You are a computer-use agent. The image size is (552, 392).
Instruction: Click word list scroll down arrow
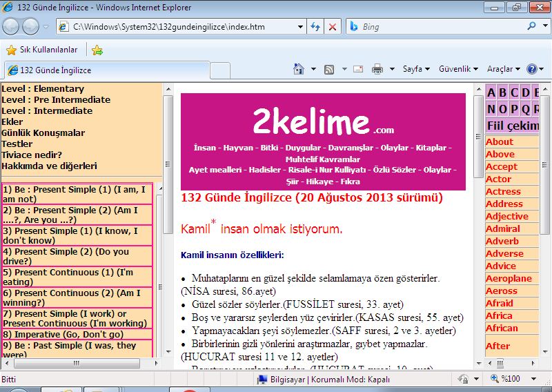point(545,351)
